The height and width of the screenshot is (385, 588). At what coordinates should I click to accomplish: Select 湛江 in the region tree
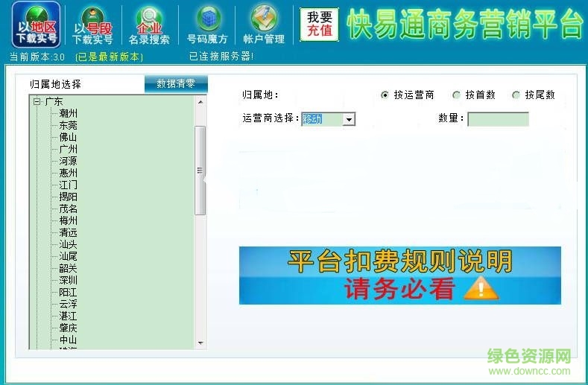[69, 316]
